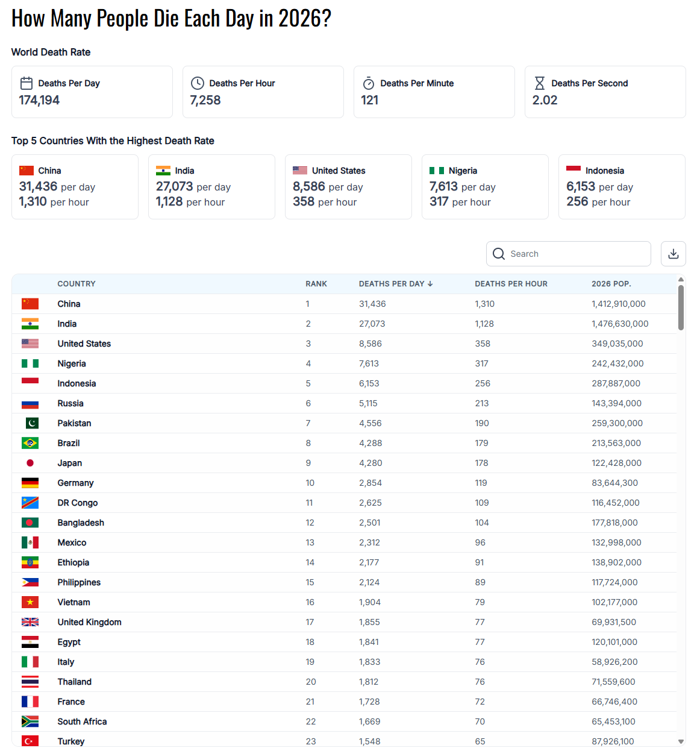Click the table's vertical scrollbar thumb

pyautogui.click(x=681, y=307)
